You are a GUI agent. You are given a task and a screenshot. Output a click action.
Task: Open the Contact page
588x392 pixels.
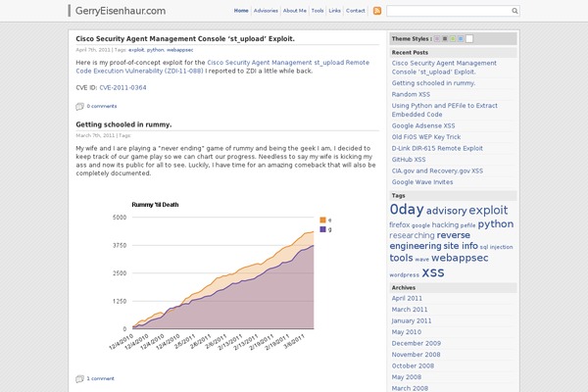click(x=356, y=11)
